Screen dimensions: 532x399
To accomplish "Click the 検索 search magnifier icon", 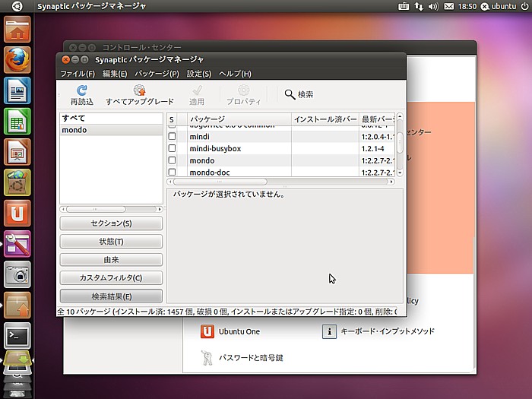I will click(x=290, y=94).
